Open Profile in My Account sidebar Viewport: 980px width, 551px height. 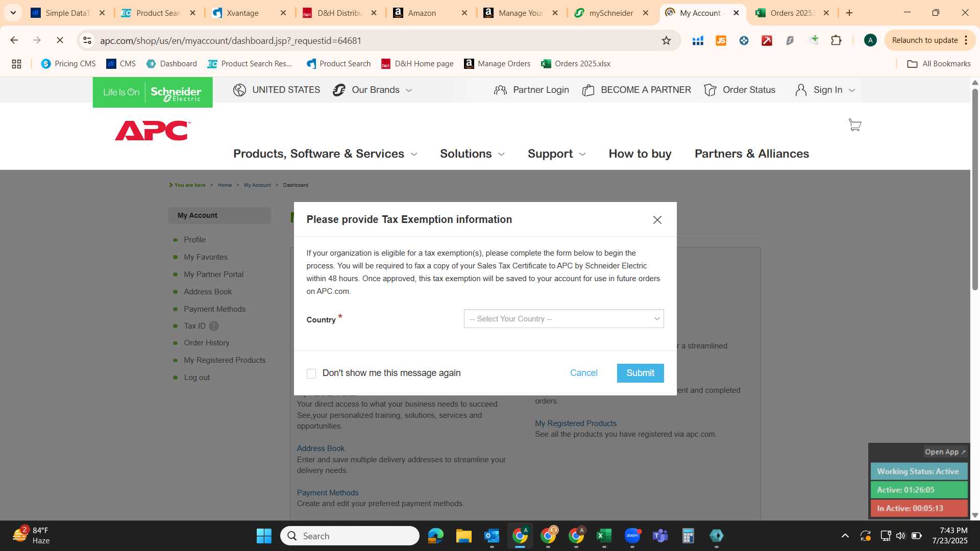194,240
